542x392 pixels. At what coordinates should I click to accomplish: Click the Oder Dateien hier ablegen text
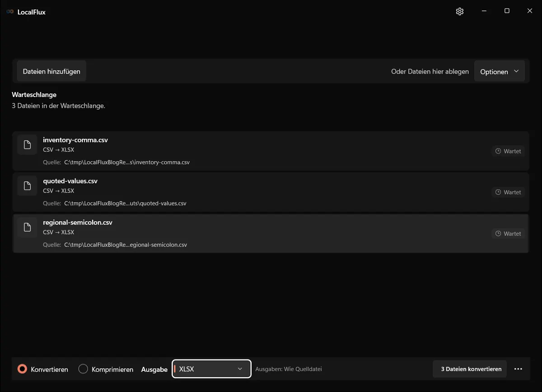tap(430, 72)
